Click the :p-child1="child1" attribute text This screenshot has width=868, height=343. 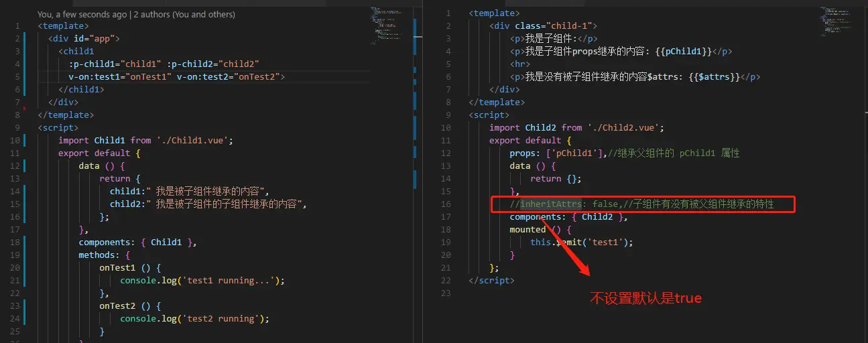pyautogui.click(x=115, y=64)
